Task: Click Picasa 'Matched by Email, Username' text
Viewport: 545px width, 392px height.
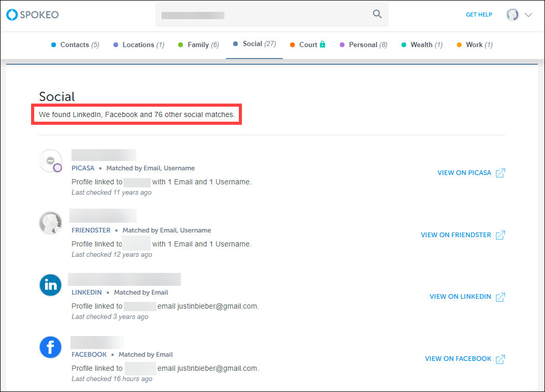Action: click(x=151, y=168)
